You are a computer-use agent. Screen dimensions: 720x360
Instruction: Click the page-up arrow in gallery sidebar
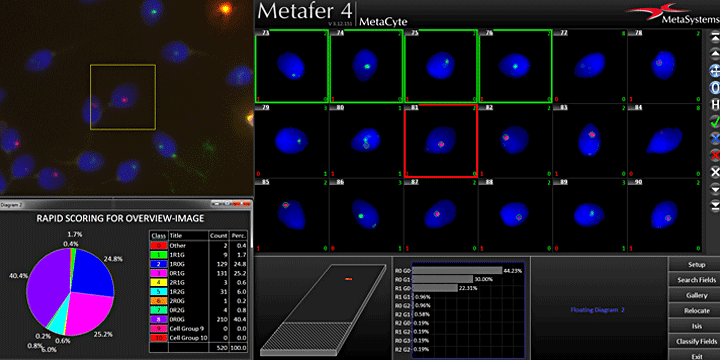click(x=714, y=53)
